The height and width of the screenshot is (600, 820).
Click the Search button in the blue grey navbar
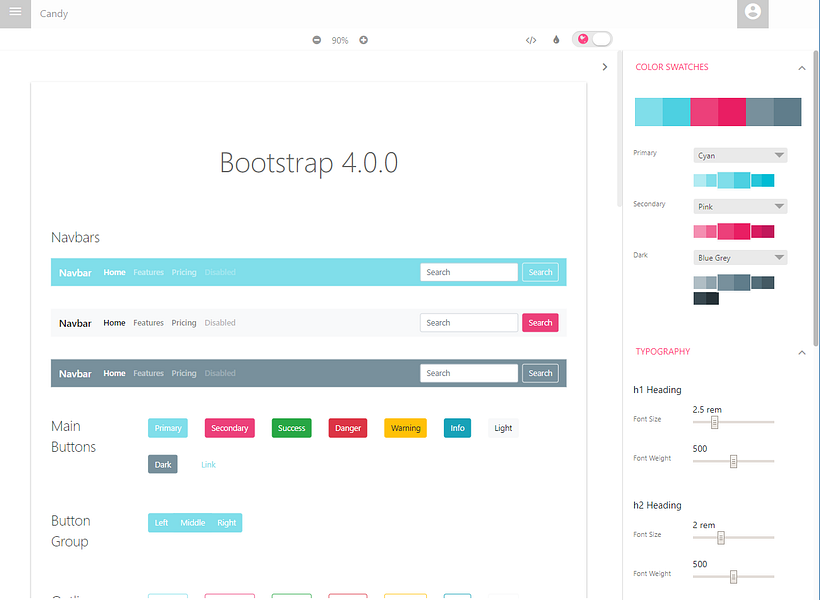540,373
